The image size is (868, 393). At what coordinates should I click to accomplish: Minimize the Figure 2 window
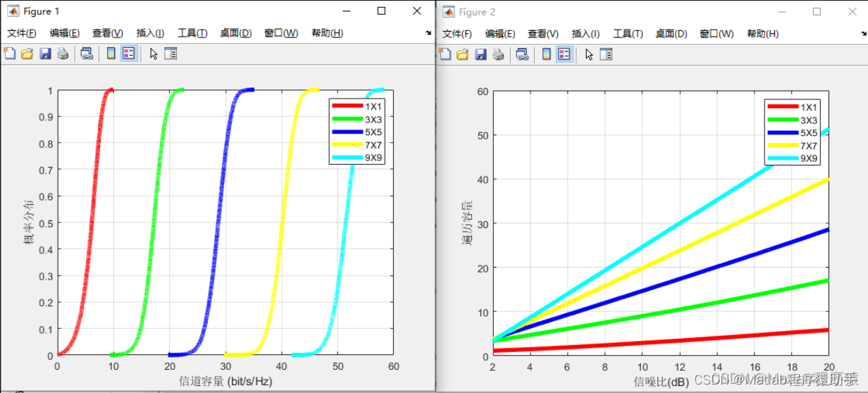(781, 12)
